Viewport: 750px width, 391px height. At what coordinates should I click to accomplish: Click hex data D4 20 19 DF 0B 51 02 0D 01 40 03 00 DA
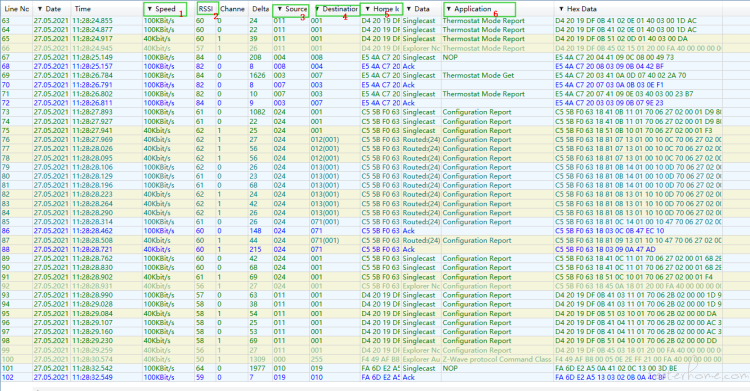coord(621,39)
